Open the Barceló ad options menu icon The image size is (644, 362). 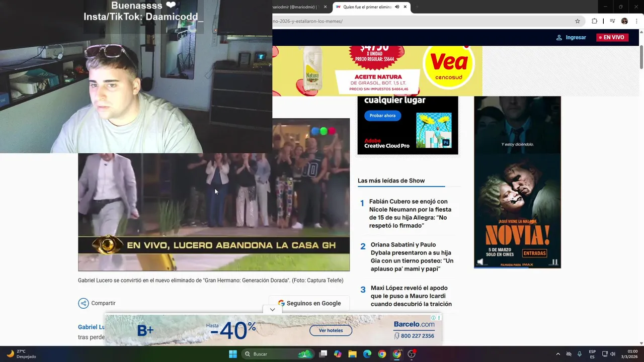[x=439, y=318]
